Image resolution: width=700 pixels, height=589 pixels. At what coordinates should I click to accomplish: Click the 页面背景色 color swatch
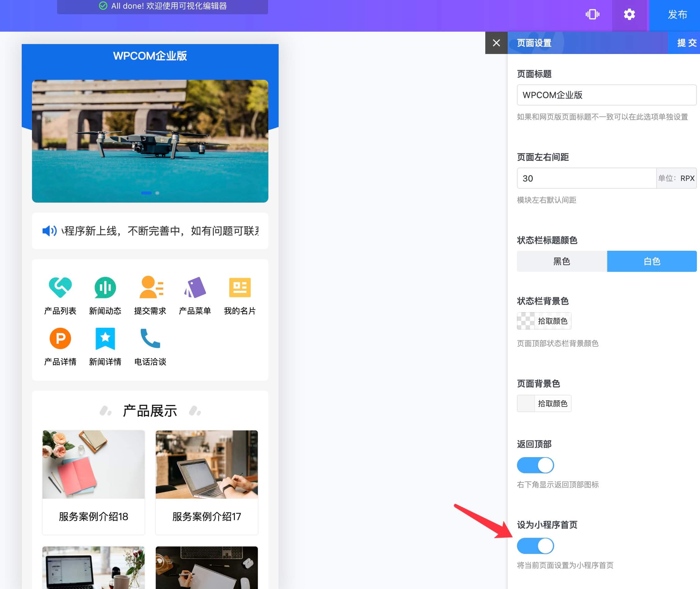(526, 403)
